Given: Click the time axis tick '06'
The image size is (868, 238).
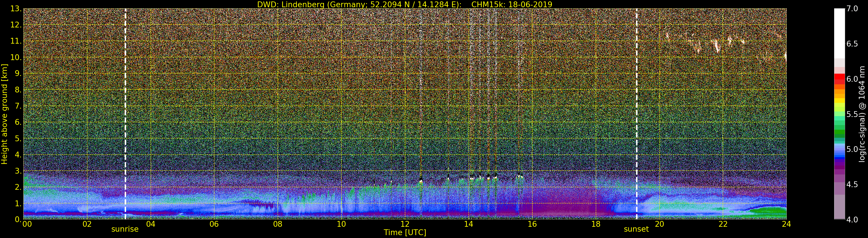Looking at the screenshot, I should (214, 224).
